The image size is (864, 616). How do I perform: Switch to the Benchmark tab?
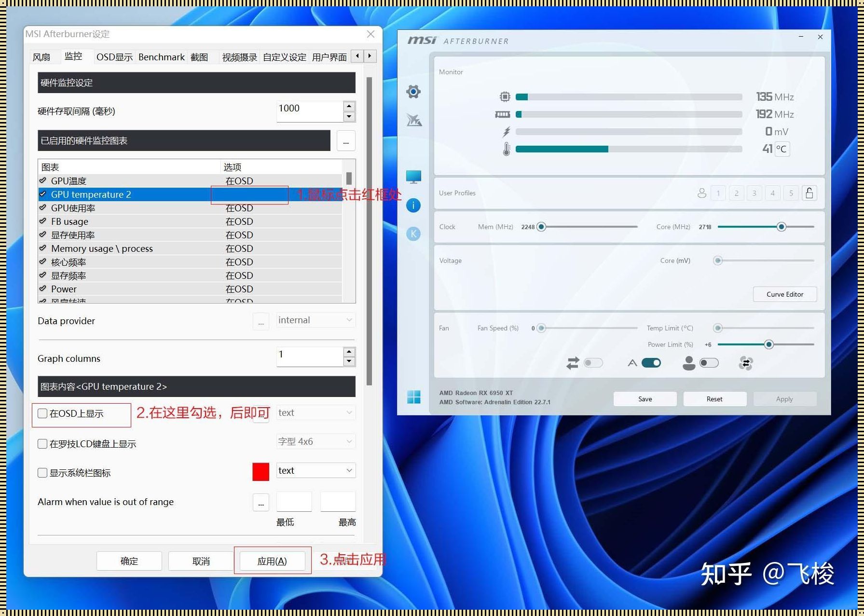pos(162,57)
